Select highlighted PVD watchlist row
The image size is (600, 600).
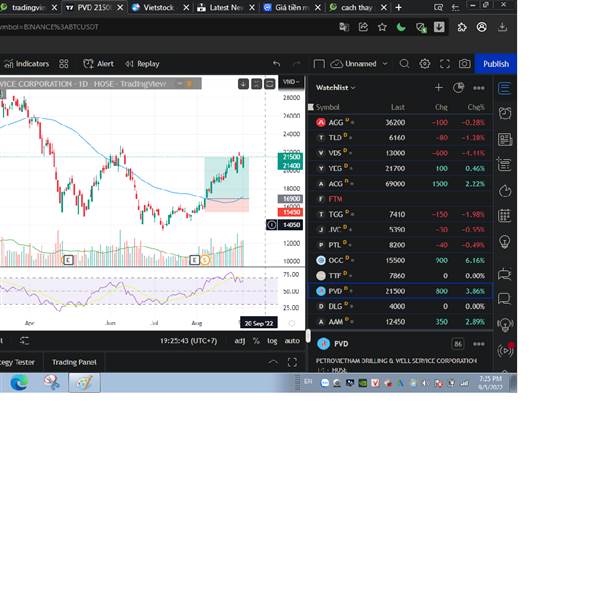click(400, 291)
